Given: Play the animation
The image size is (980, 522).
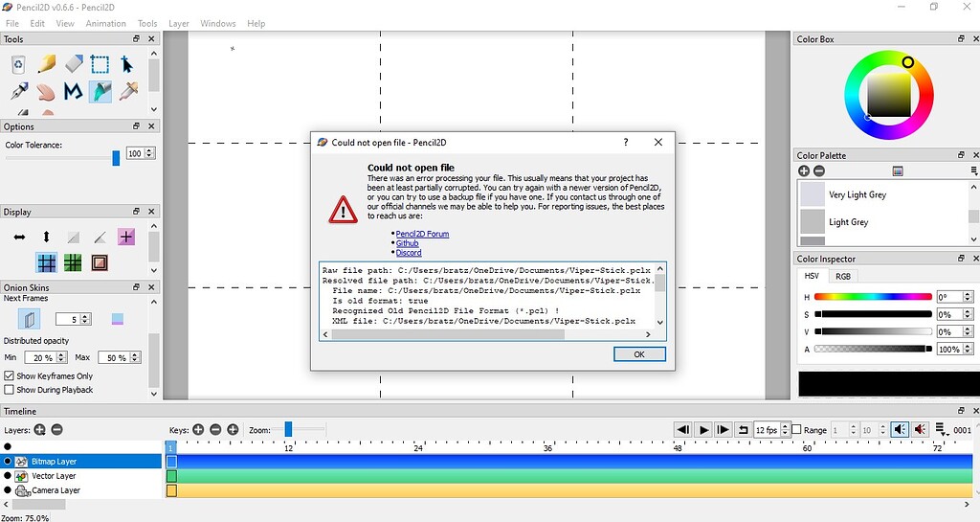Looking at the screenshot, I should [703, 429].
